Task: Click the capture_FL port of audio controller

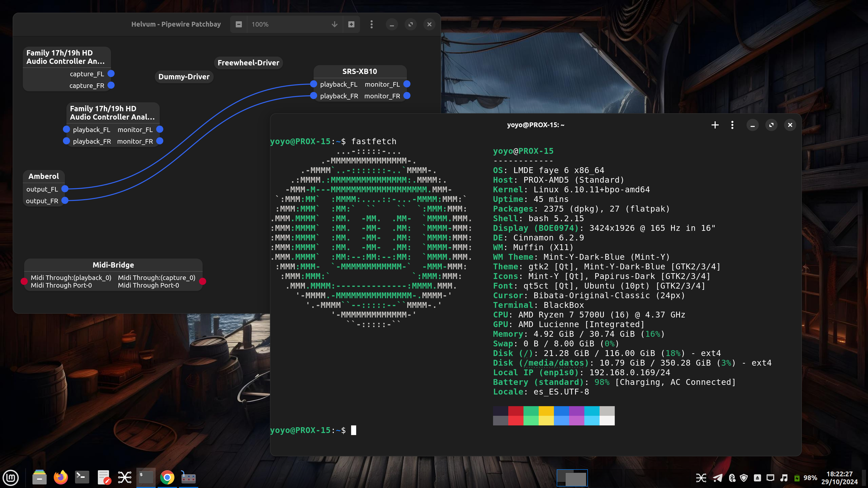Action: [x=111, y=74]
